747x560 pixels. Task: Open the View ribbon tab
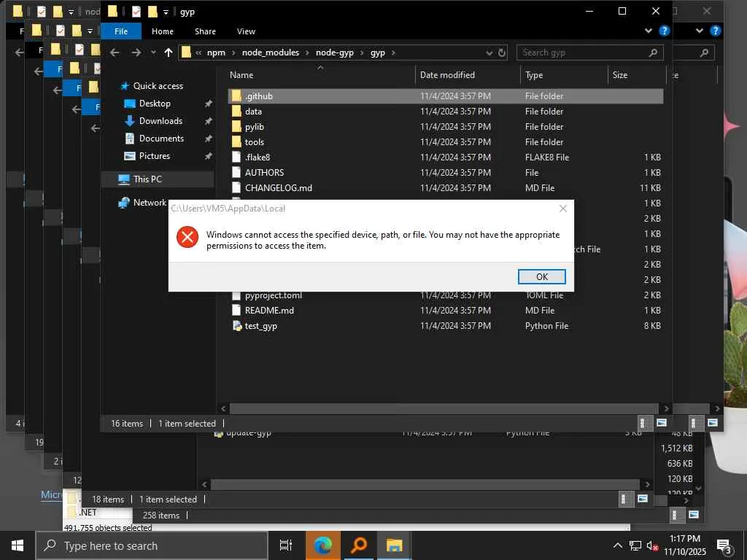click(246, 31)
